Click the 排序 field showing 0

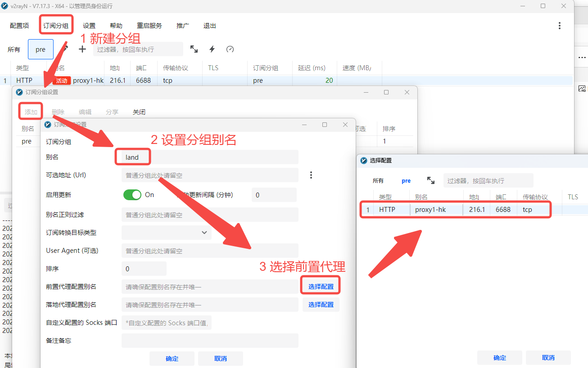pos(144,269)
